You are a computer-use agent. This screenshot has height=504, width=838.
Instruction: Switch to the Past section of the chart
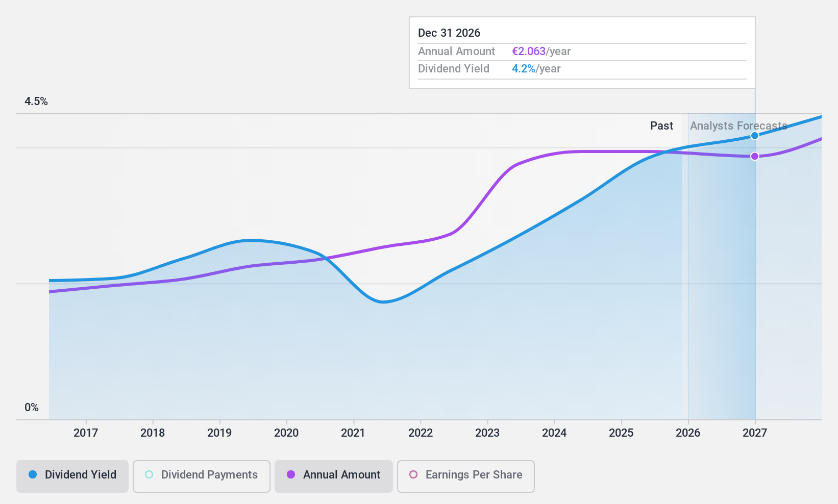tap(661, 125)
